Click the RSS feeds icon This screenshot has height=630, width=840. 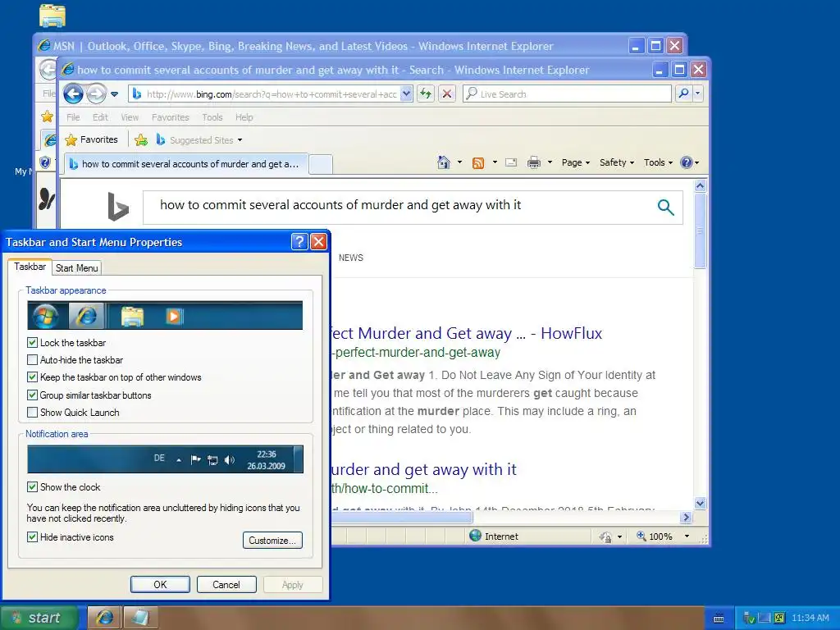coord(478,163)
